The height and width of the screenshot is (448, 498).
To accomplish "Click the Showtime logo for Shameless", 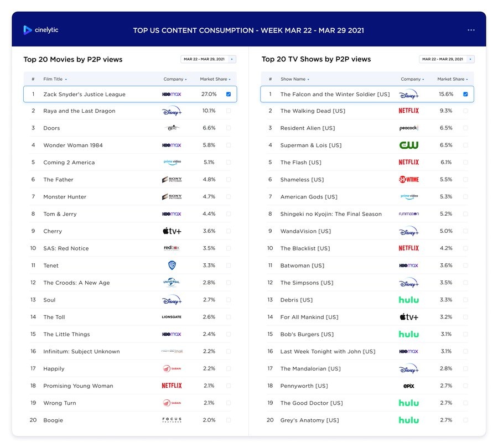I will click(409, 179).
